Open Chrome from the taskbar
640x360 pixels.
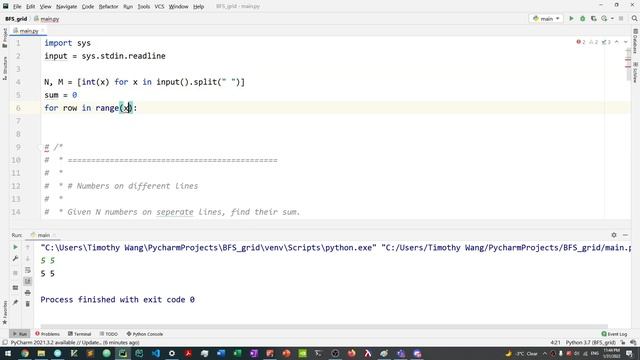(25, 353)
